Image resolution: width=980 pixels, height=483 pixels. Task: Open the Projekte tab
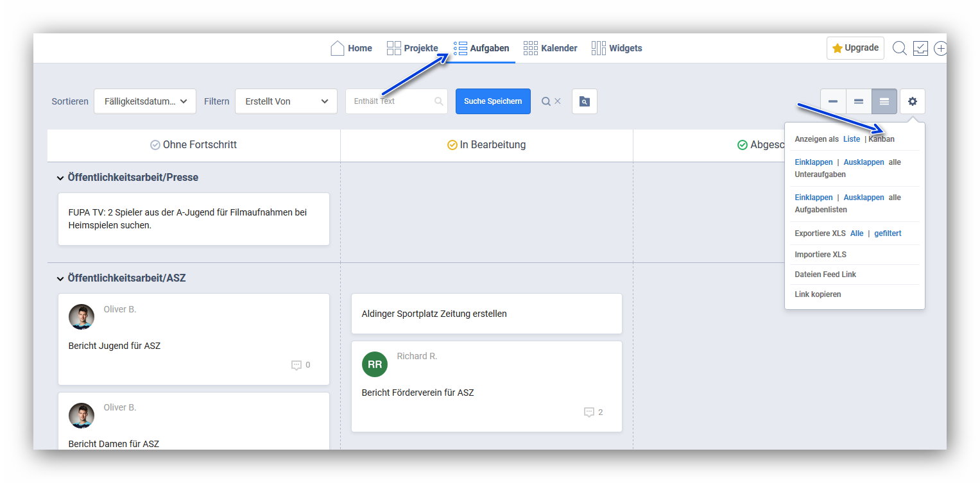[x=412, y=48]
